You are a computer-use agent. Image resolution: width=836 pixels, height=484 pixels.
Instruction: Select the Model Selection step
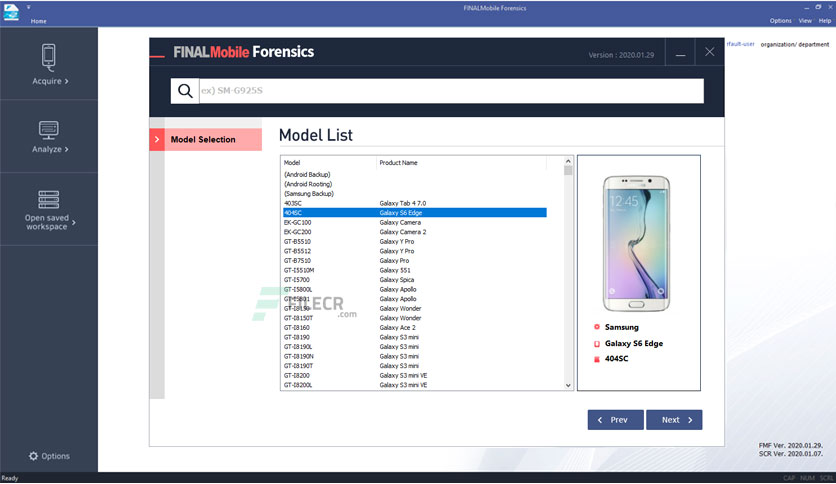206,140
